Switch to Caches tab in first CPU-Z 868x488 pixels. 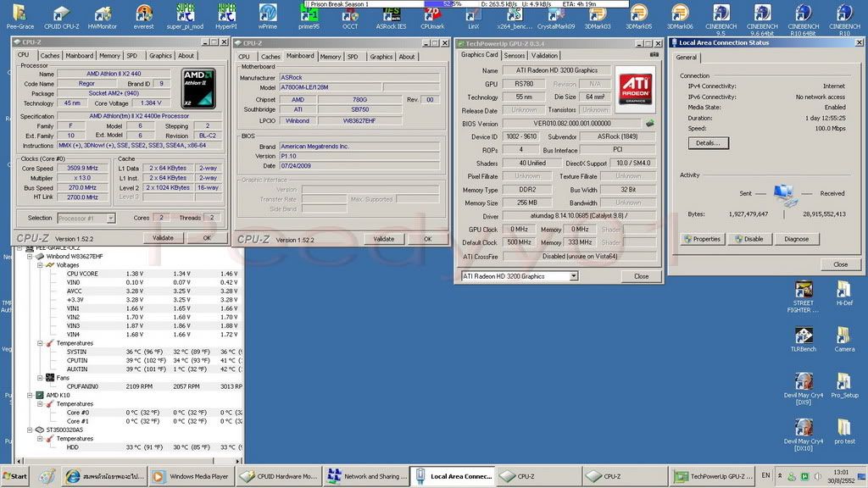[49, 55]
